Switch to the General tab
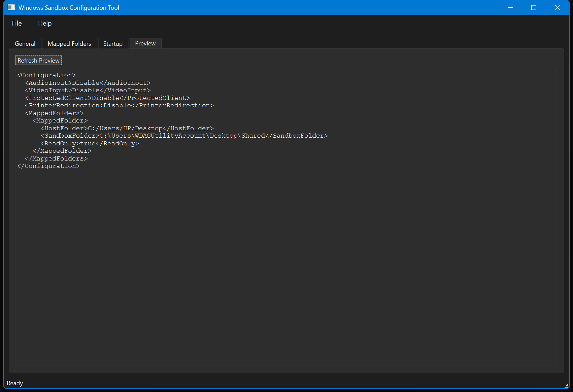The image size is (573, 392). [25, 44]
